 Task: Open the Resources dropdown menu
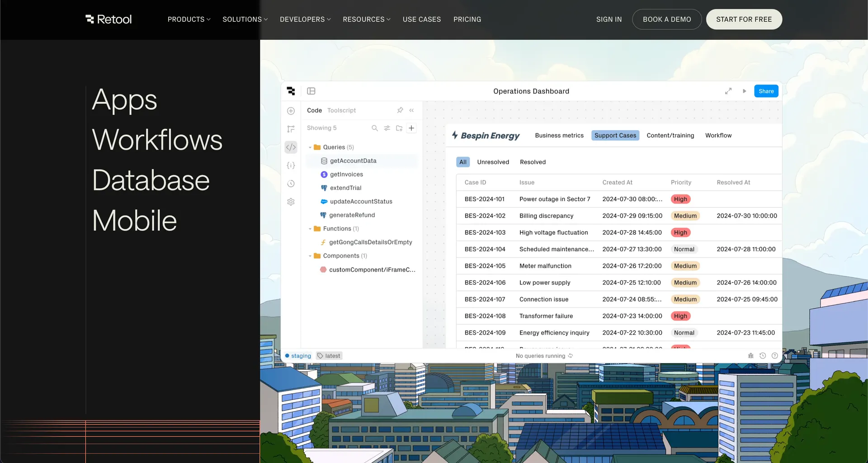pyautogui.click(x=367, y=19)
